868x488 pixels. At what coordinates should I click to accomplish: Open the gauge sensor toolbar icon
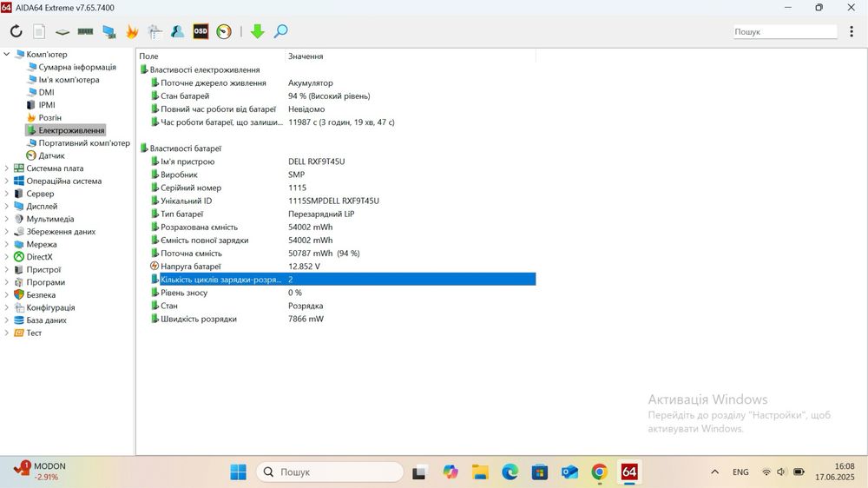pos(224,31)
